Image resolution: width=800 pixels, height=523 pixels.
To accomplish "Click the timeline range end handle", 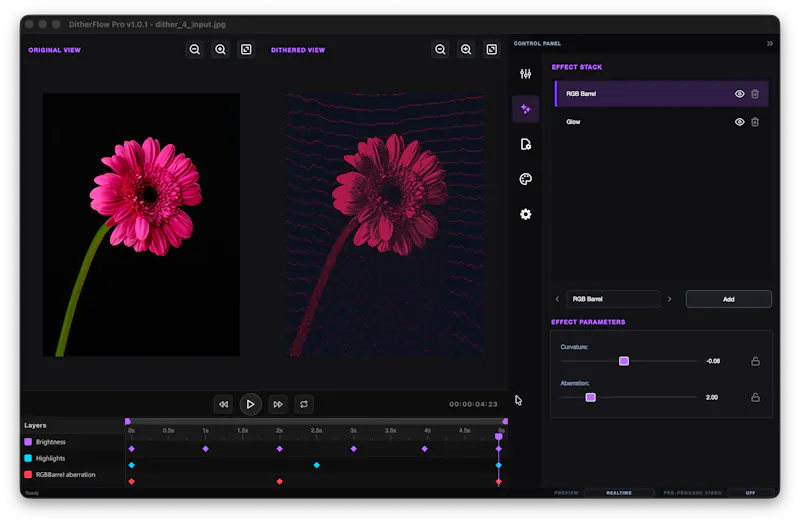I will (x=505, y=421).
